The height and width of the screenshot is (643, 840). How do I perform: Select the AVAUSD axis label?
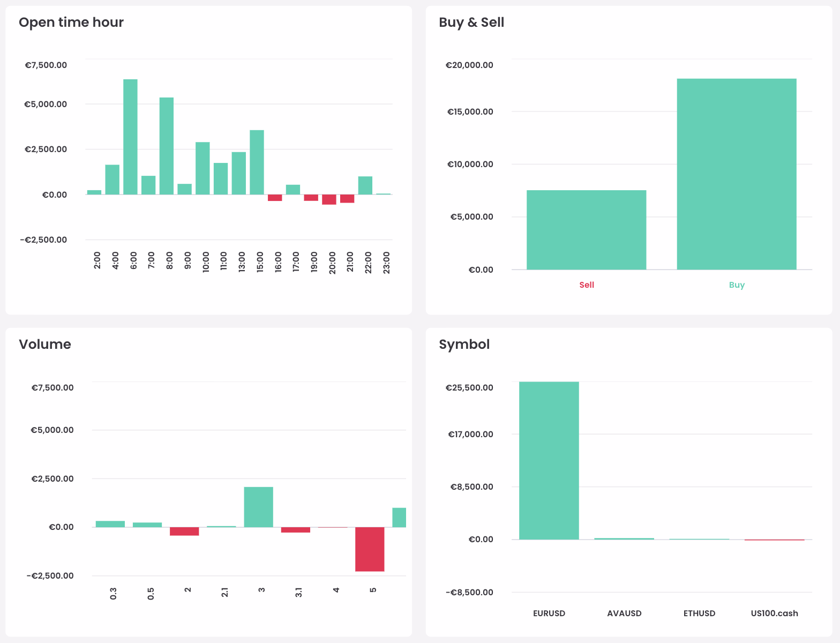[624, 614]
